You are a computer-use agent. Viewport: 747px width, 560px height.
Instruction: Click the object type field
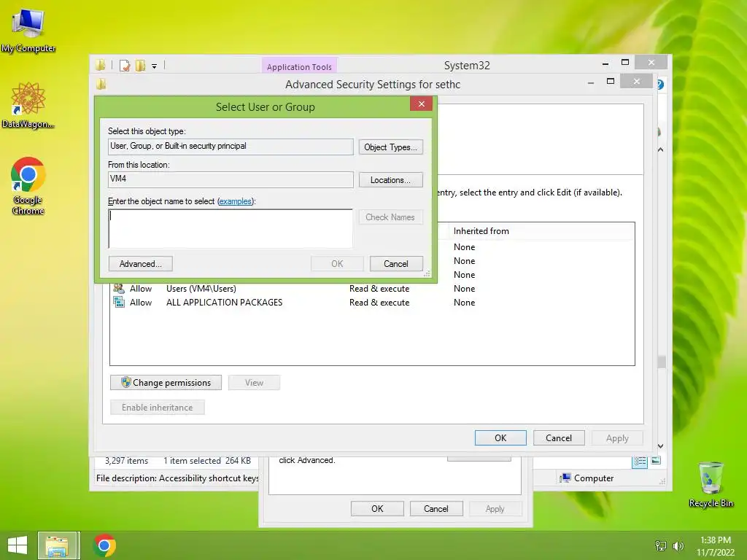[231, 147]
